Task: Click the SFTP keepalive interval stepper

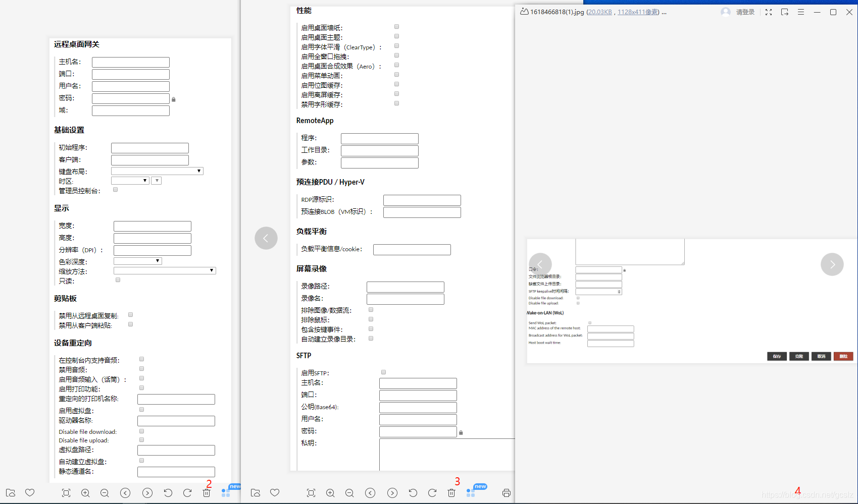Action: coord(619,292)
